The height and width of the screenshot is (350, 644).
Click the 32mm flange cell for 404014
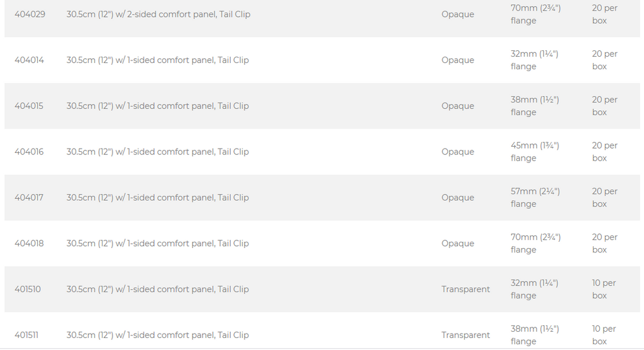coord(534,60)
